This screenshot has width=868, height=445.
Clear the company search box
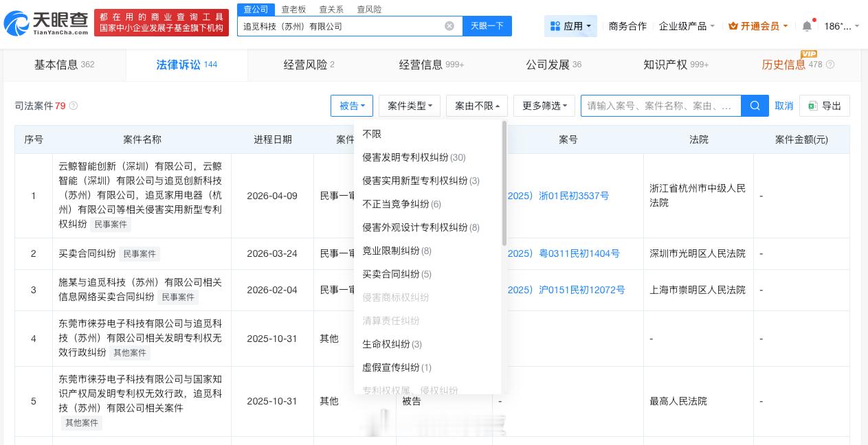(x=449, y=26)
